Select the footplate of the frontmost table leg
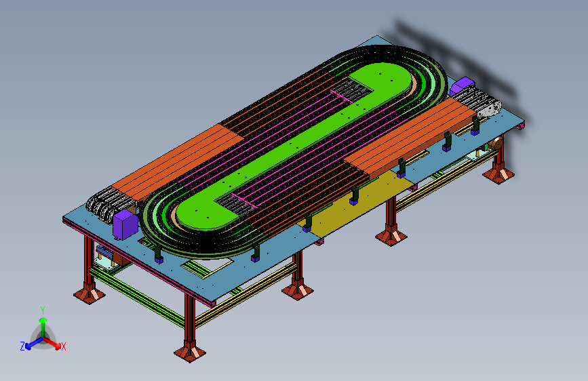The height and width of the screenshot is (381, 588). click(190, 354)
